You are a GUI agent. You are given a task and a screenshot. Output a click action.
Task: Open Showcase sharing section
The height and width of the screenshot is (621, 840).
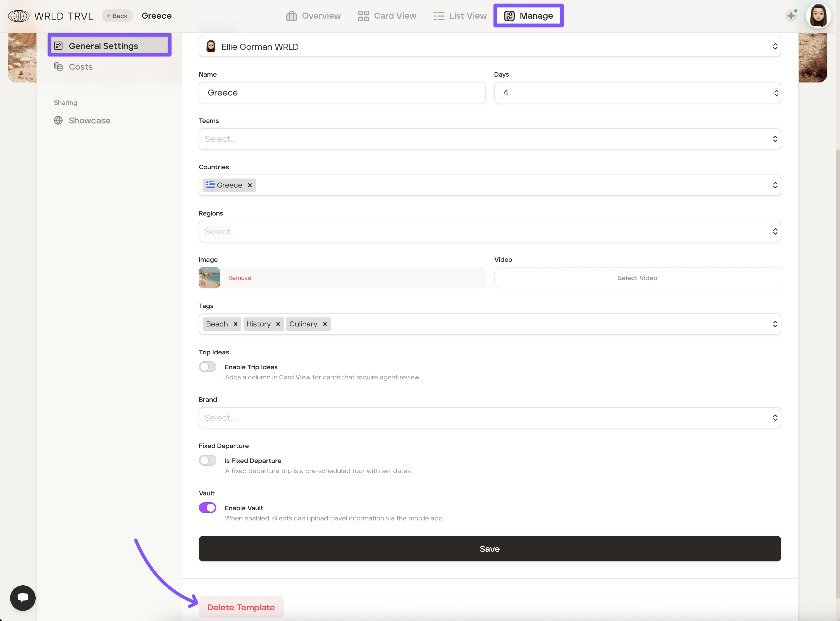point(89,121)
